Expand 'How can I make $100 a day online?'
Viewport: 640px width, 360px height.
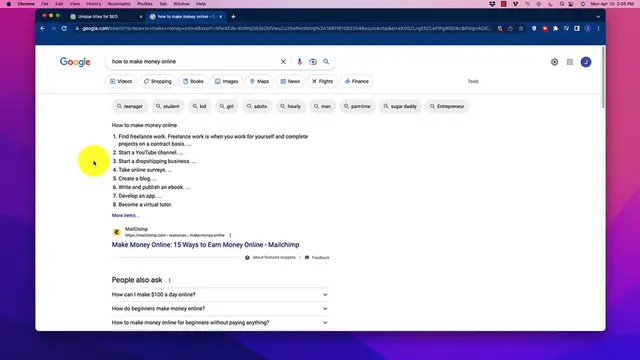pos(220,294)
